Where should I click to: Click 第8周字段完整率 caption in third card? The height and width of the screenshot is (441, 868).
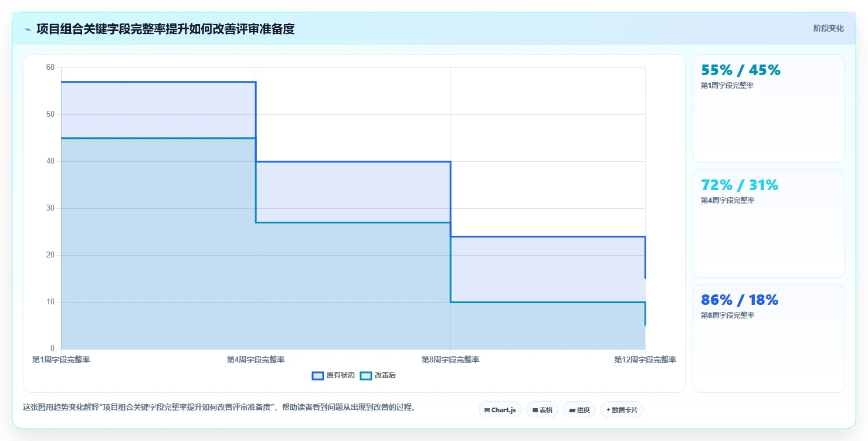[727, 316]
